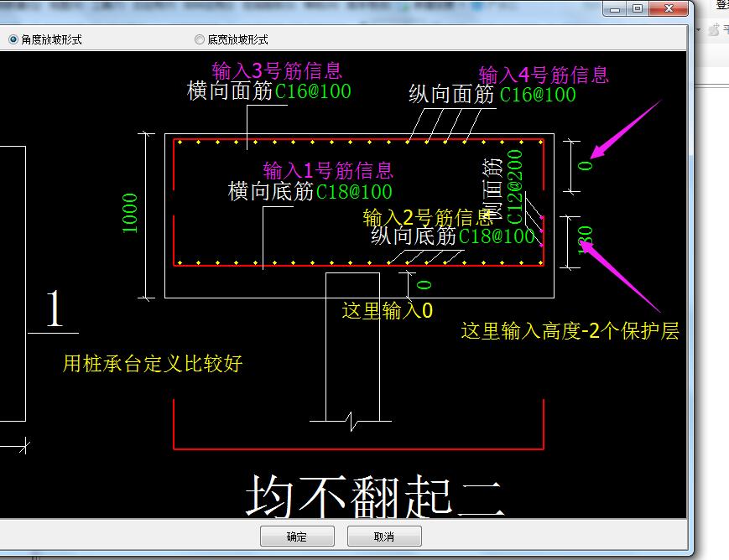Edit the top-right 0 dimension value
The height and width of the screenshot is (560, 729).
coord(586,165)
